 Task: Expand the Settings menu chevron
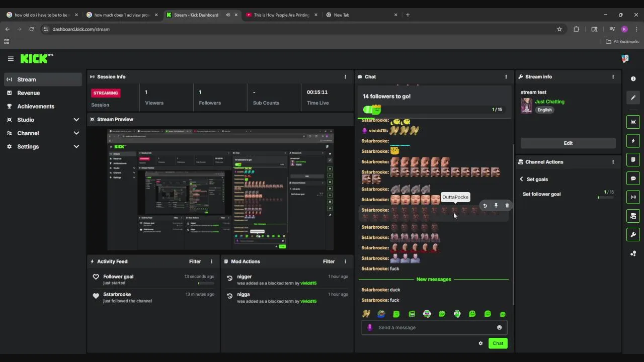pyautogui.click(x=76, y=147)
